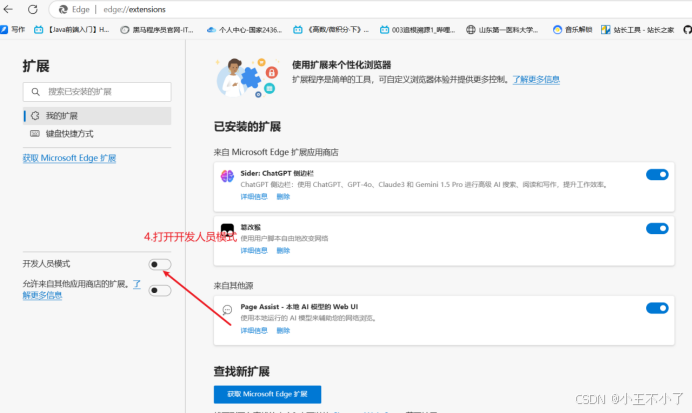
Task: Click the blue 获取 Microsoft Edge 扩展 button
Action: point(267,394)
